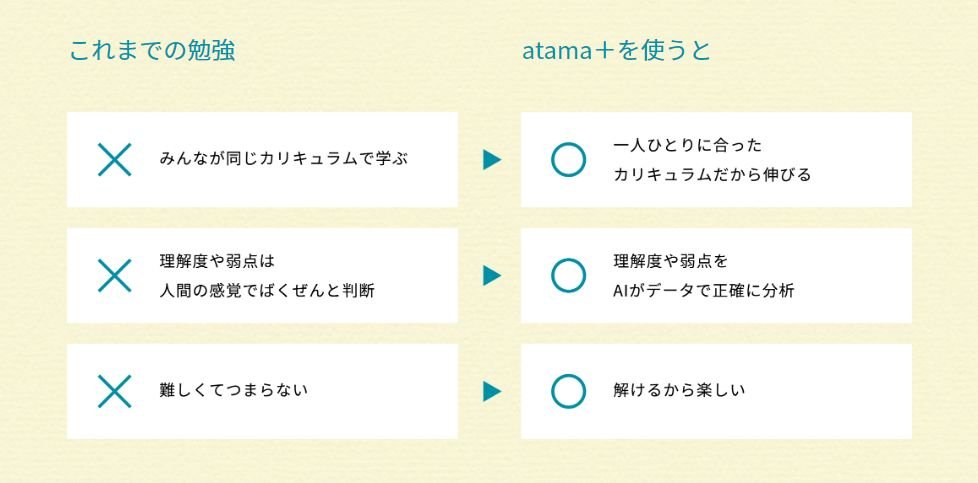Click the X icon beside 理解度や弱点は
Image resolution: width=978 pixels, height=483 pixels.
pyautogui.click(x=115, y=275)
